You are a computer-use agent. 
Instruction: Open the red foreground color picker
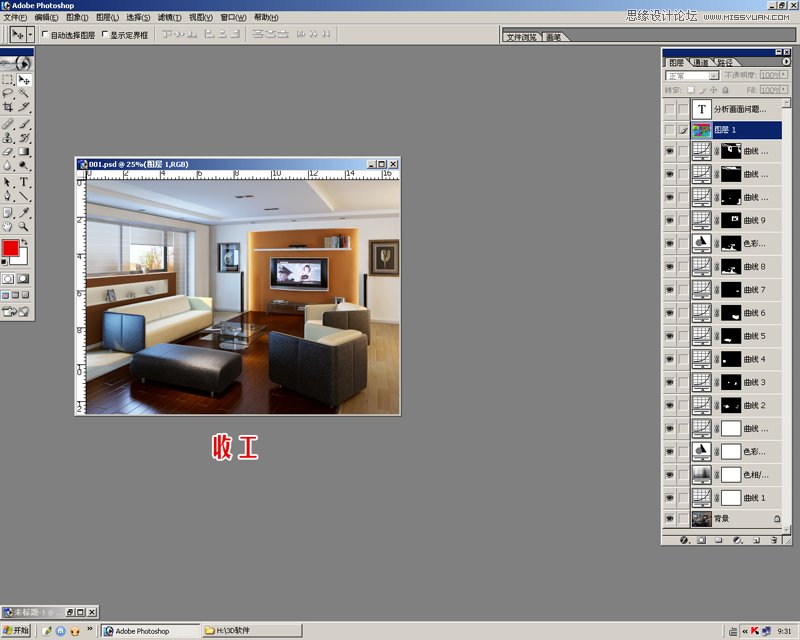tap(10, 248)
